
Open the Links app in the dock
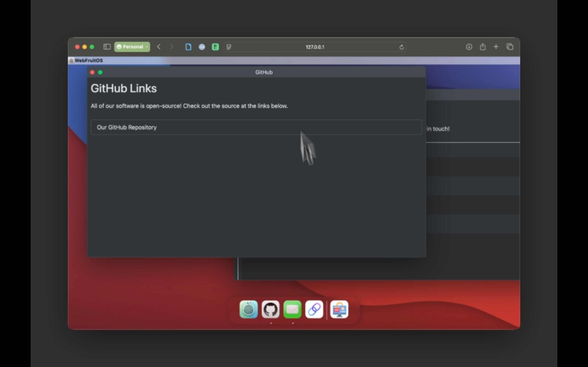pyautogui.click(x=314, y=309)
